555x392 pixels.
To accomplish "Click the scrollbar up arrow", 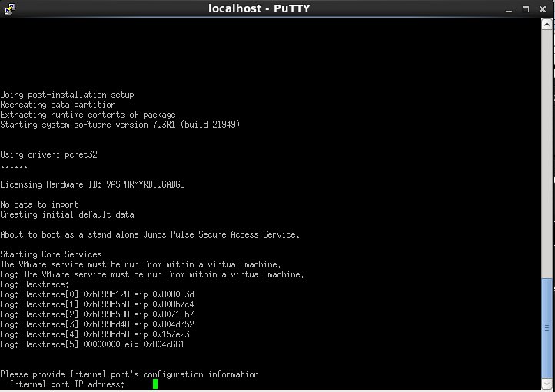I will pyautogui.click(x=547, y=23).
